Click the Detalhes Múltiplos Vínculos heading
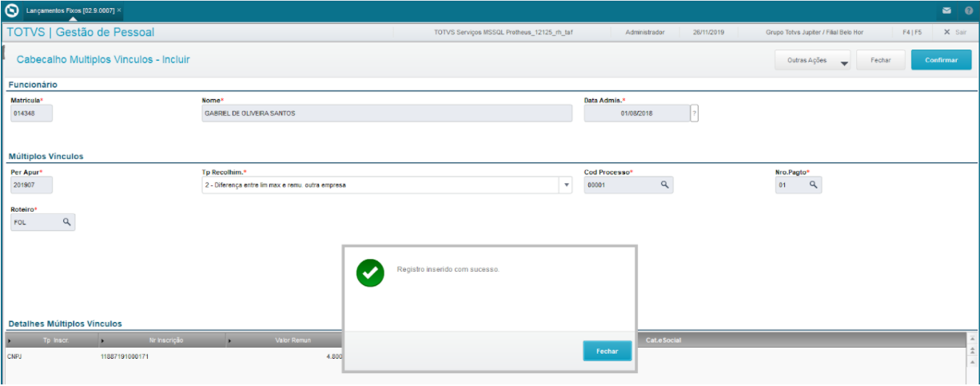 pyautogui.click(x=65, y=324)
